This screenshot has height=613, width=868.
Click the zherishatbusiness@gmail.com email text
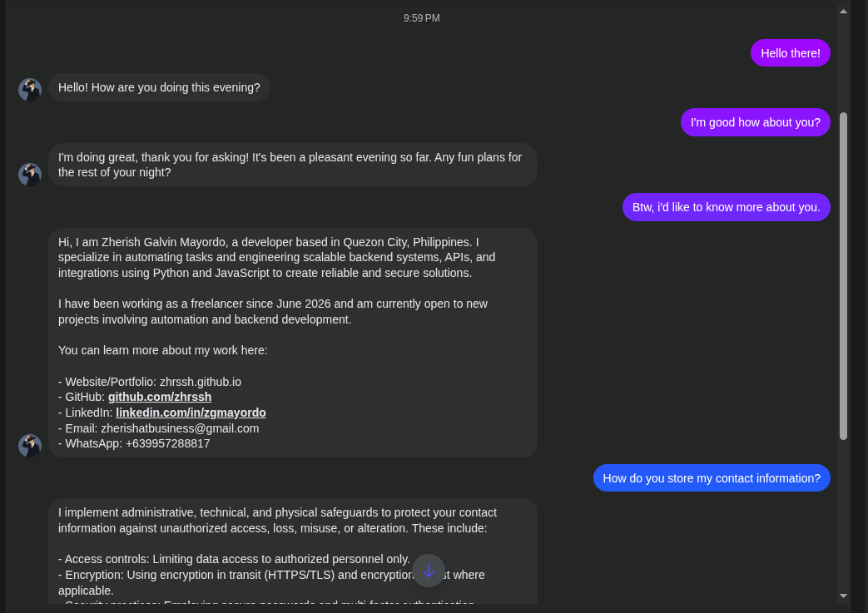(x=180, y=428)
